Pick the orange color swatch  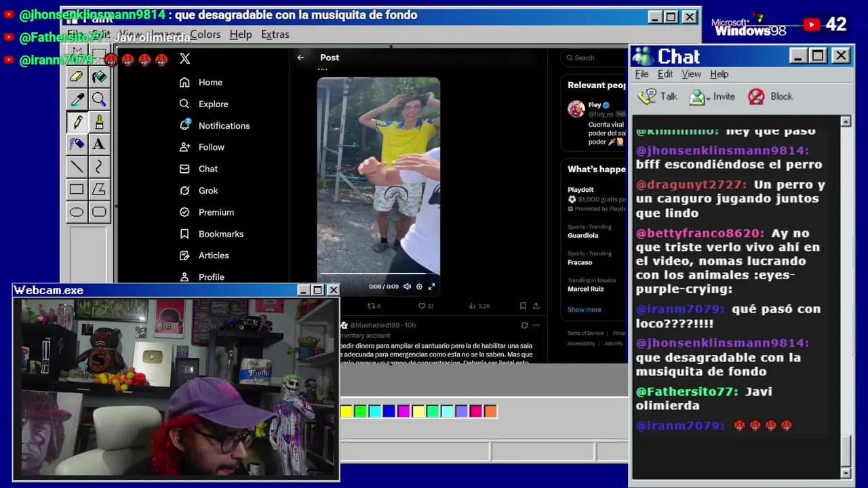[490, 411]
